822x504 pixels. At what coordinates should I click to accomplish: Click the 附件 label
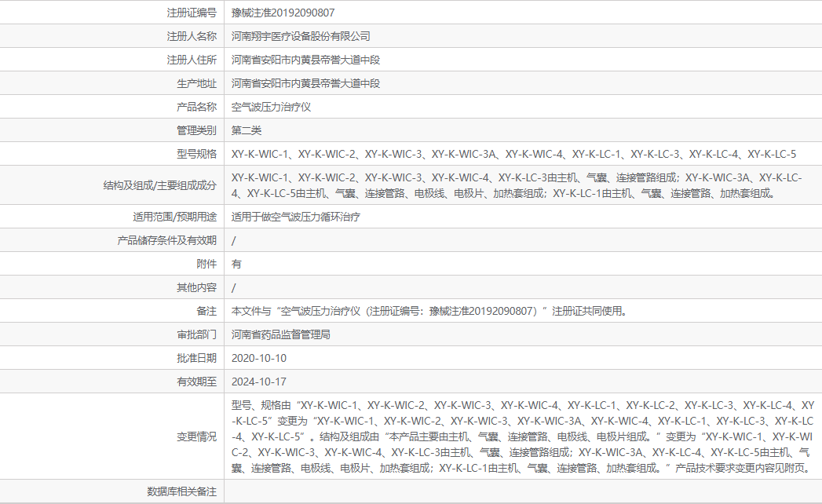click(x=206, y=264)
